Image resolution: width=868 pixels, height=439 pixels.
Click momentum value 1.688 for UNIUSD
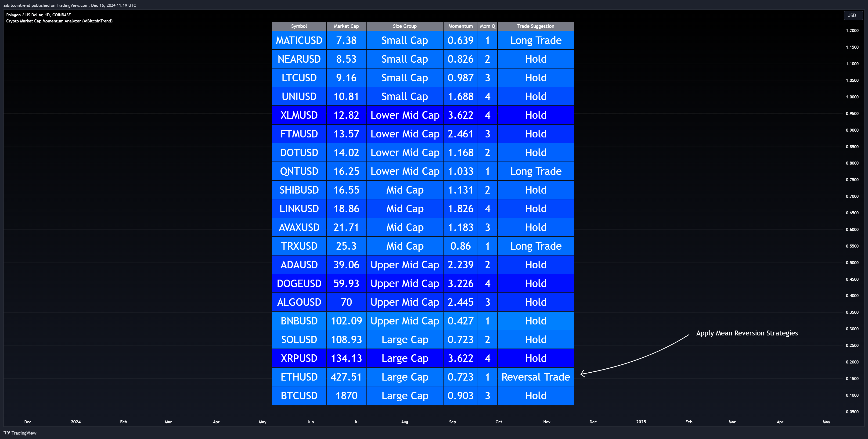[461, 96]
